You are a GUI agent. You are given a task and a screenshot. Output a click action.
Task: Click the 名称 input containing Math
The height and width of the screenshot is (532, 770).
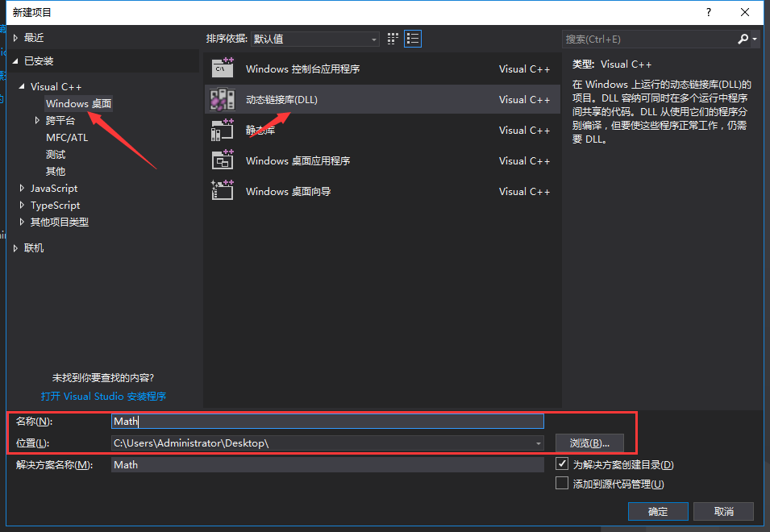[x=323, y=421]
